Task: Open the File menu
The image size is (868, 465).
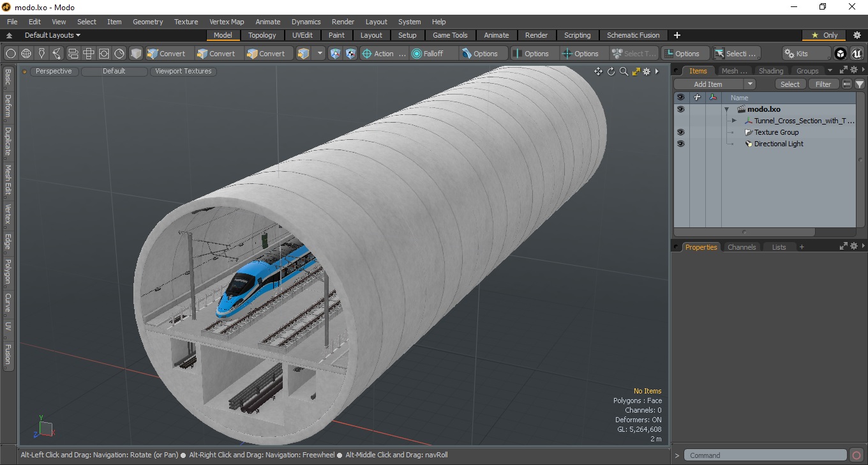Action: click(x=12, y=22)
